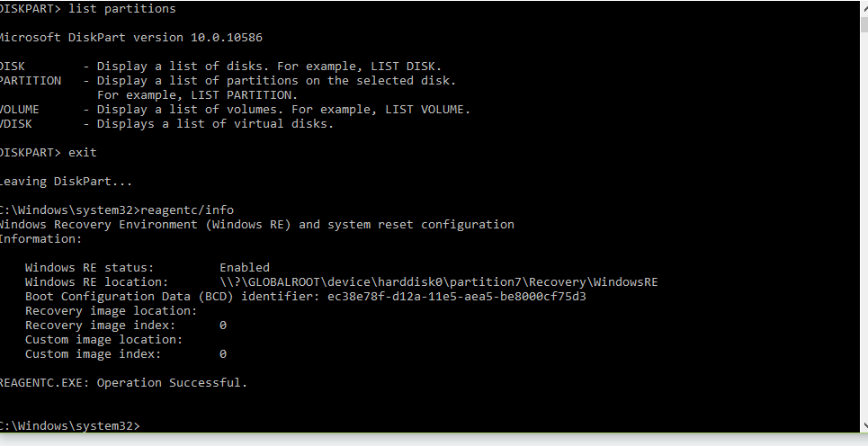Click the Windows RE status 'Enabled' value
The height and width of the screenshot is (446, 868).
[245, 267]
